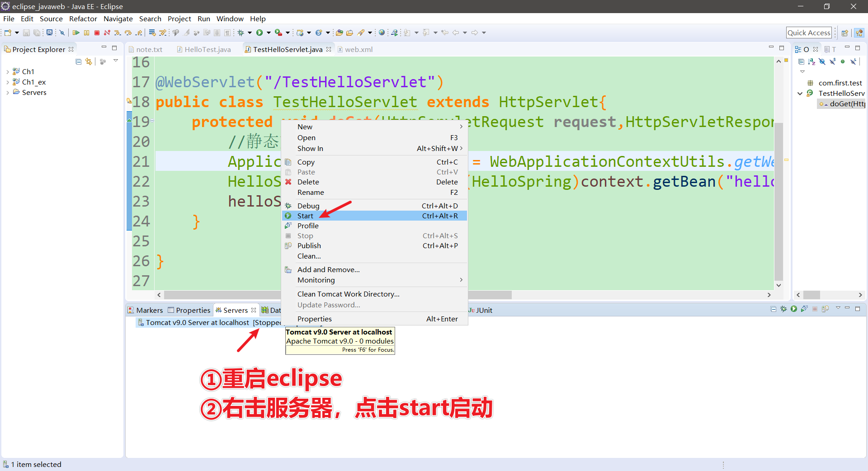Expand the Ch1 project in Project Explorer

pyautogui.click(x=7, y=71)
